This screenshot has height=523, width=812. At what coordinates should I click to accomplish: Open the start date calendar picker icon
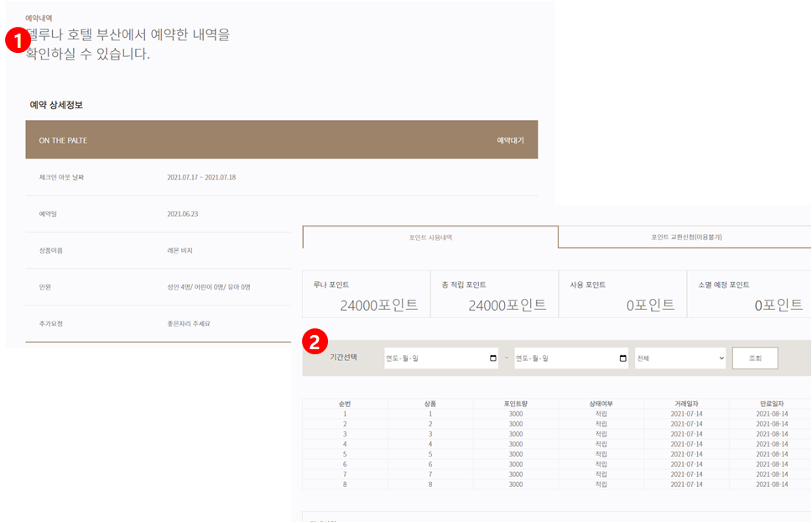493,358
